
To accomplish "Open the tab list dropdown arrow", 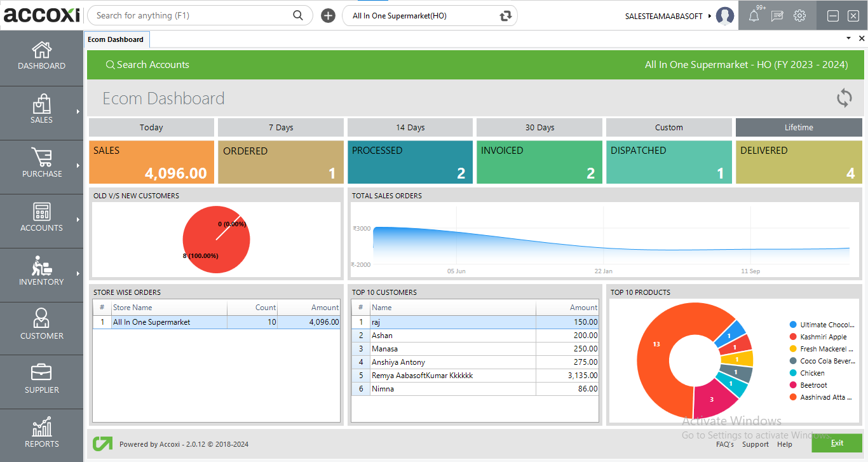I will coord(848,38).
